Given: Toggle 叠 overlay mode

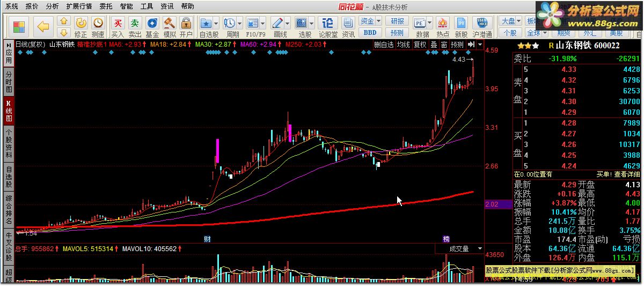Looking at the screenshot, I should click(x=434, y=45).
